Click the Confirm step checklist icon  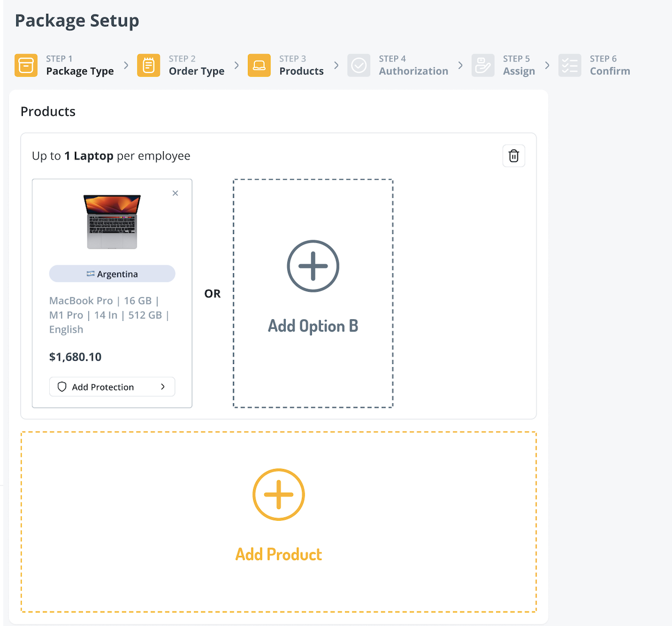pyautogui.click(x=570, y=65)
